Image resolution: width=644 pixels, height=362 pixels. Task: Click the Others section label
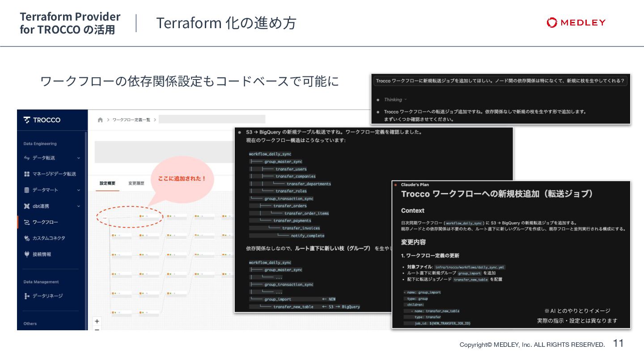click(30, 323)
